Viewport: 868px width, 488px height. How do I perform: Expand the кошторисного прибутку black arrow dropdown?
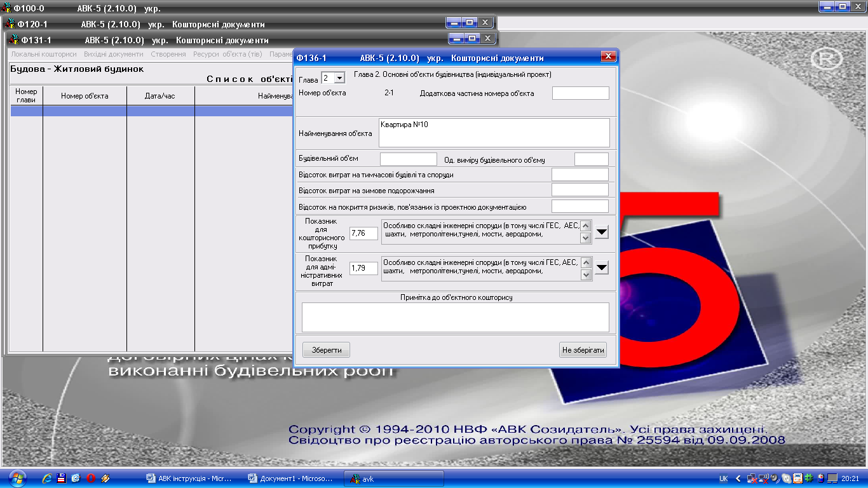[x=601, y=233]
